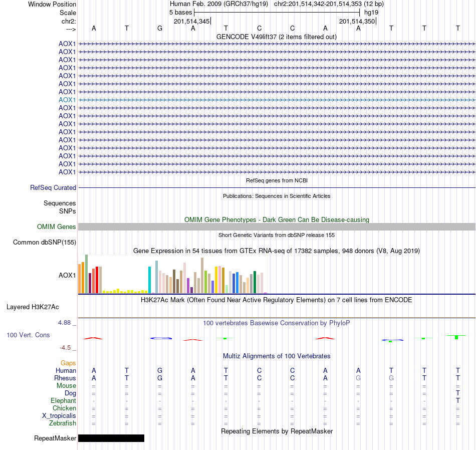Image resolution: width=476 pixels, height=450 pixels.
Task: Click the Elephant species label
Action: pyautogui.click(x=64, y=401)
